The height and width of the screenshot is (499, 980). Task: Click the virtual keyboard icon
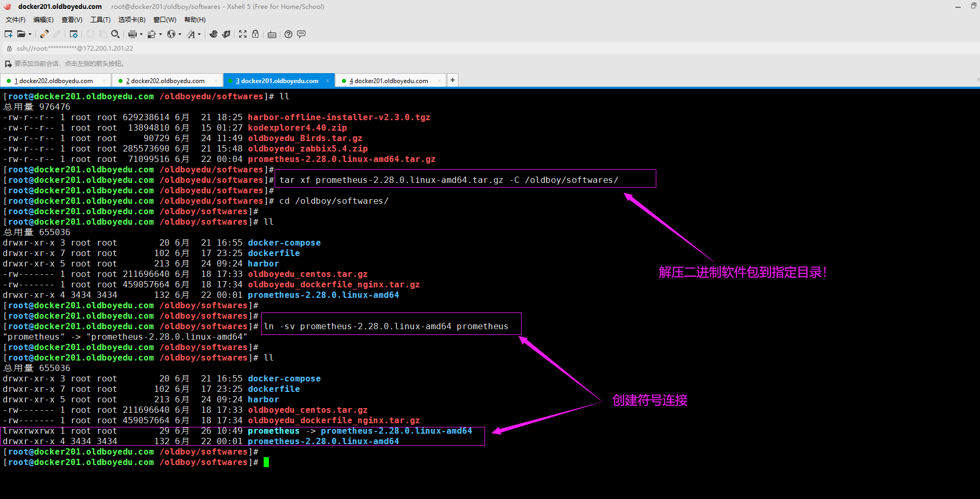[272, 34]
